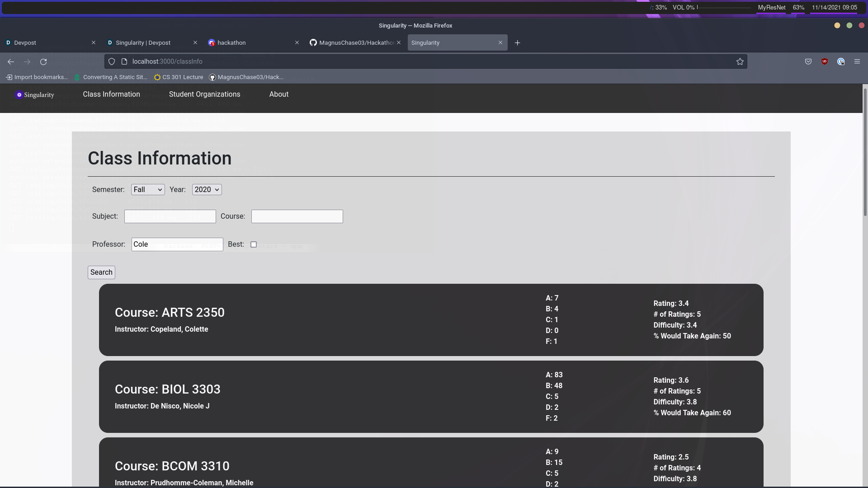Expand the Semester dropdown
The height and width of the screenshot is (488, 868).
point(148,190)
